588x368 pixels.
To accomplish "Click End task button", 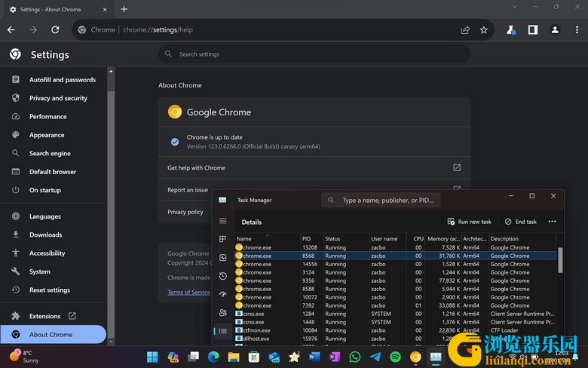I will [x=520, y=222].
